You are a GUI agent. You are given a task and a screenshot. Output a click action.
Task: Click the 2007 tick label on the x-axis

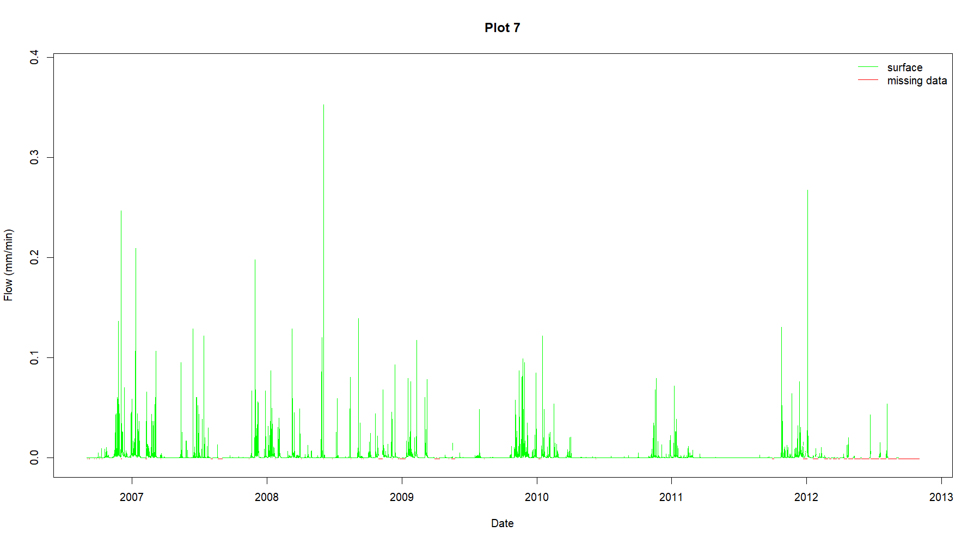[x=132, y=497]
